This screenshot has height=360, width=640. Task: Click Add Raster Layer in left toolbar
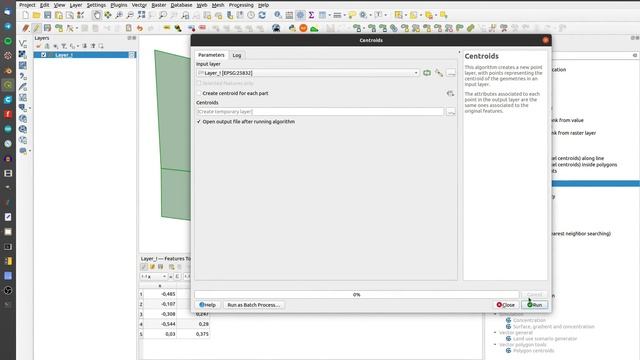(23, 54)
